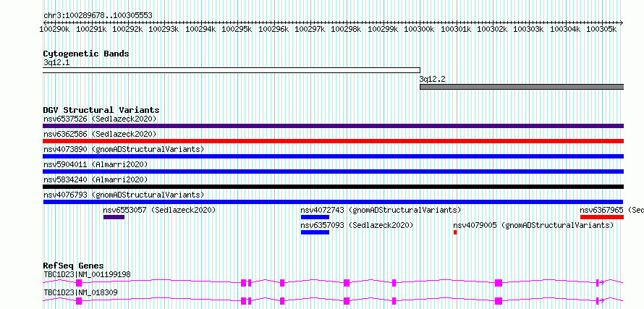
Task: Click the nsv4079005 gnomAD label
Action: coord(533,225)
